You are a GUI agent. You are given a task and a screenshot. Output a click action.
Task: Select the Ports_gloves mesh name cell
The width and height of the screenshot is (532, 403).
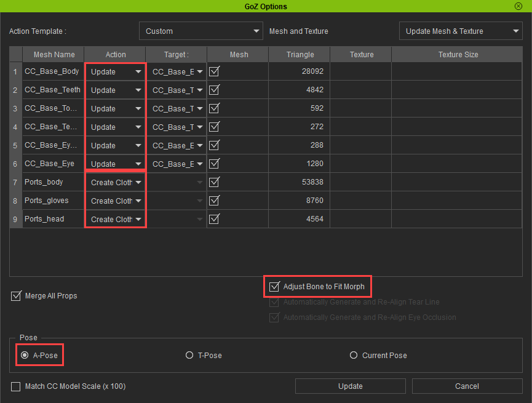point(53,201)
